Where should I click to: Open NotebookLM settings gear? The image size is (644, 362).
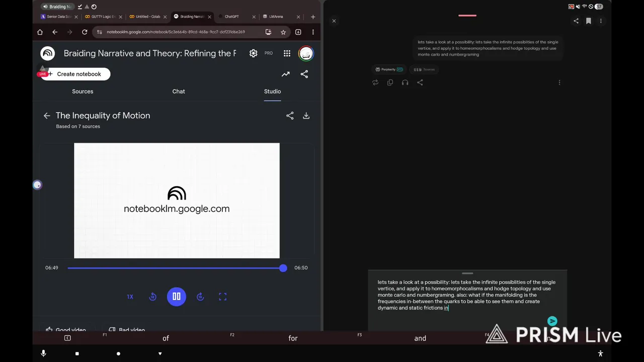pyautogui.click(x=254, y=53)
